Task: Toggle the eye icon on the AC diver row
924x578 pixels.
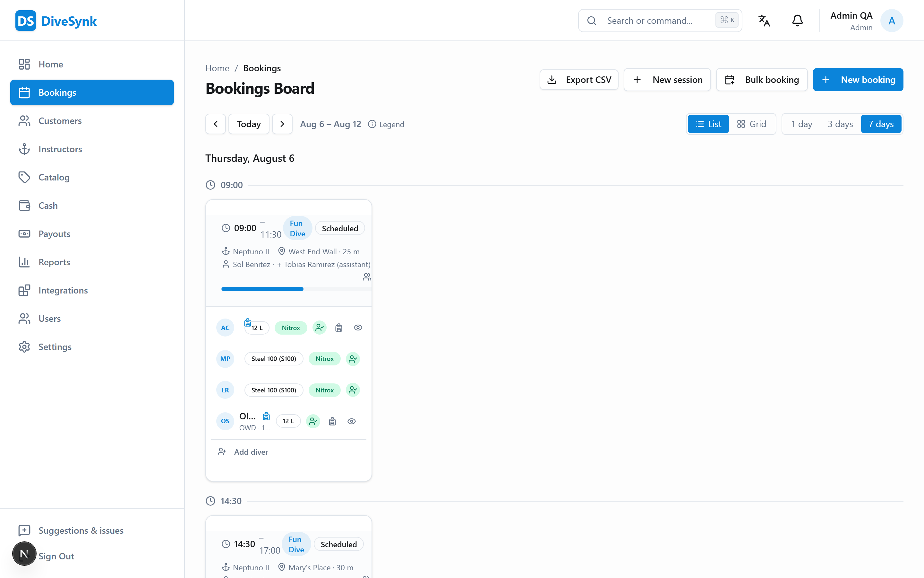Action: [x=358, y=328]
